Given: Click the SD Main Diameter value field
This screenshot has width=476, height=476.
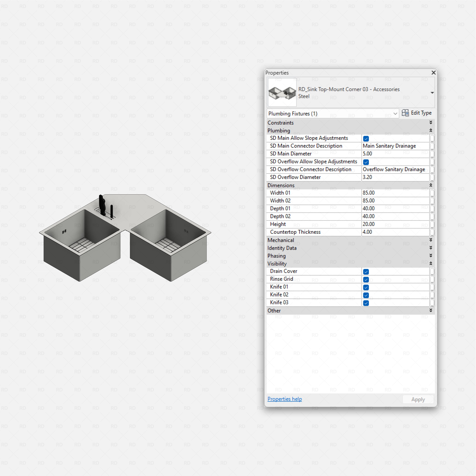Looking at the screenshot, I should pyautogui.click(x=394, y=154).
